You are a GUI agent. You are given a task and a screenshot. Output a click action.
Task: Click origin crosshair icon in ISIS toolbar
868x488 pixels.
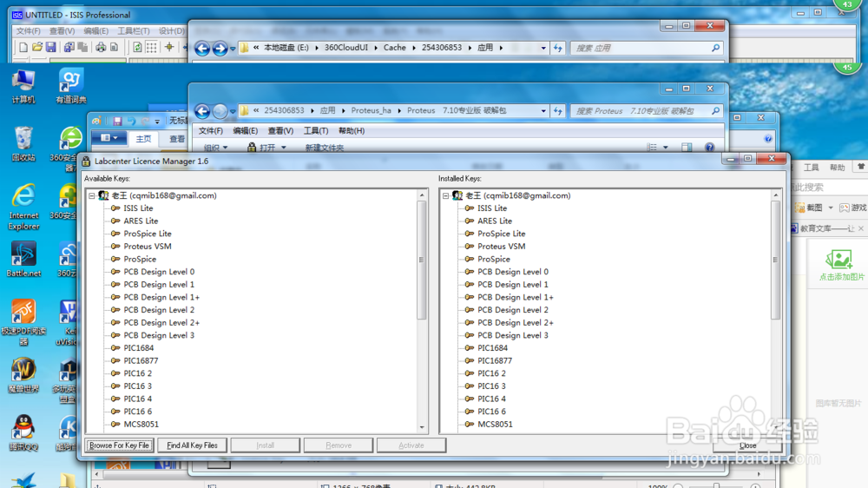(169, 48)
